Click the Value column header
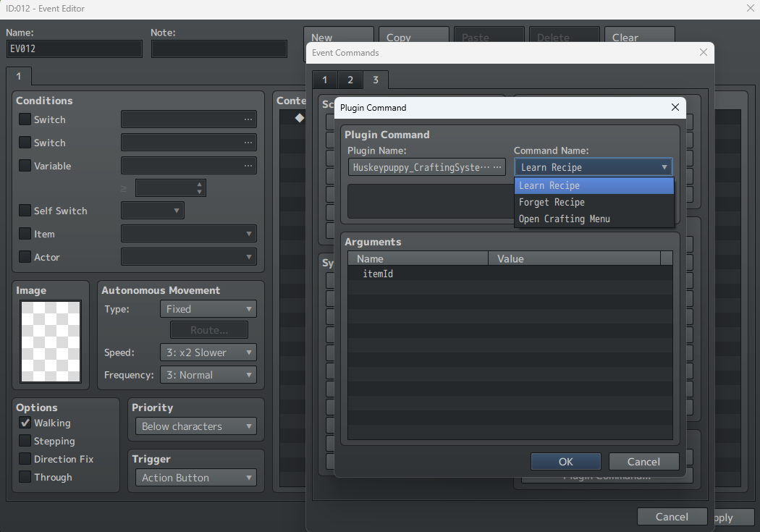The image size is (760, 532). (574, 258)
